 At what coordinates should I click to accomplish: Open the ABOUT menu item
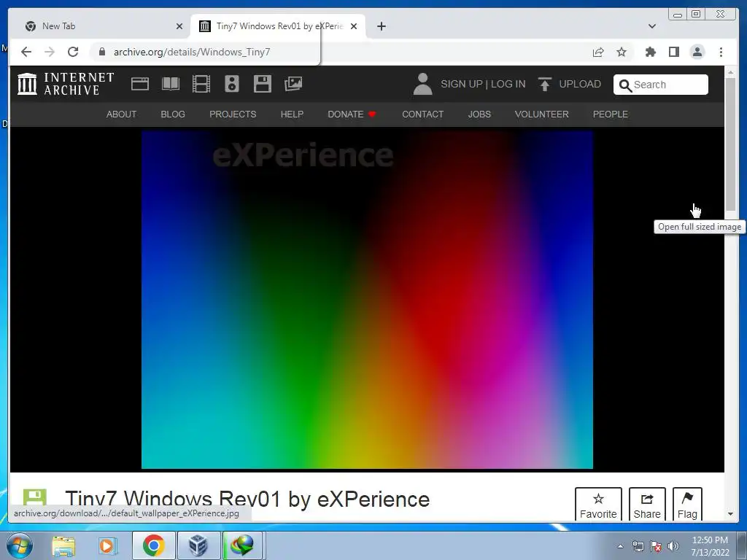[122, 114]
